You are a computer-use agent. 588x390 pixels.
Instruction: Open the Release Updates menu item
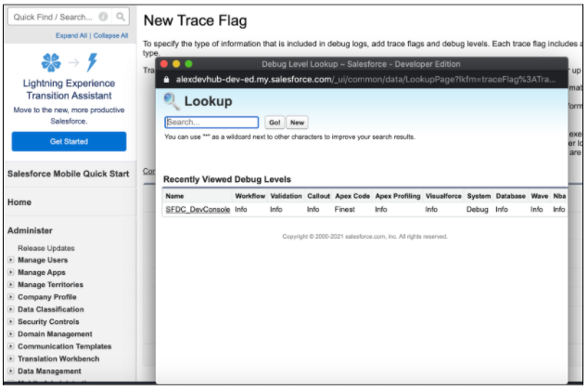click(46, 248)
